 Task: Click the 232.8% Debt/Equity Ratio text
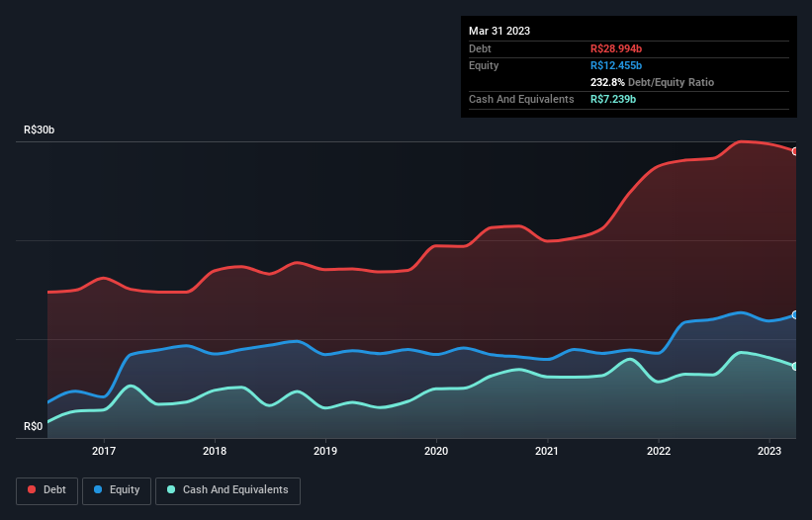pyautogui.click(x=652, y=82)
